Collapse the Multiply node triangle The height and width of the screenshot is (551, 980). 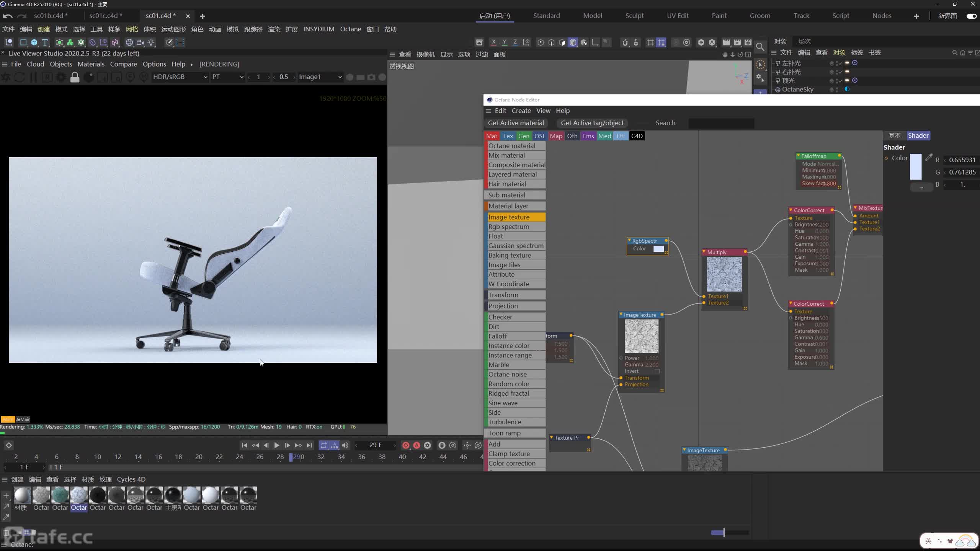coord(704,252)
